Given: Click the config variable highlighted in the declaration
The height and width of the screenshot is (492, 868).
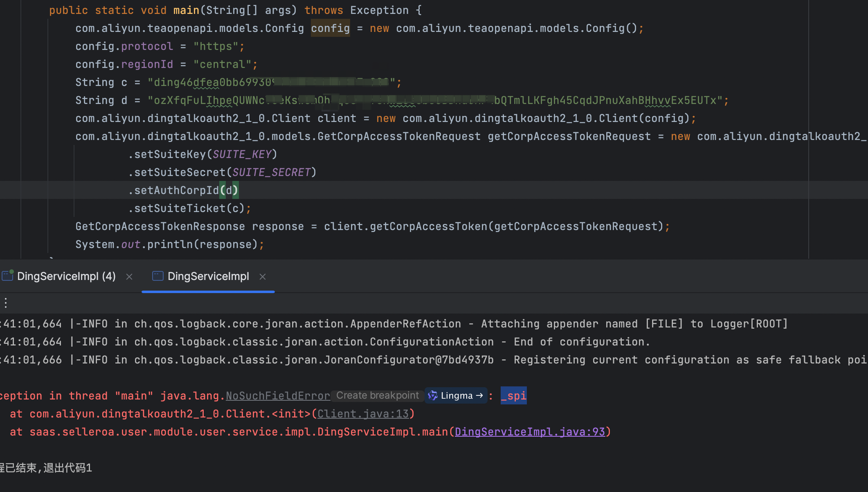Looking at the screenshot, I should [x=330, y=28].
